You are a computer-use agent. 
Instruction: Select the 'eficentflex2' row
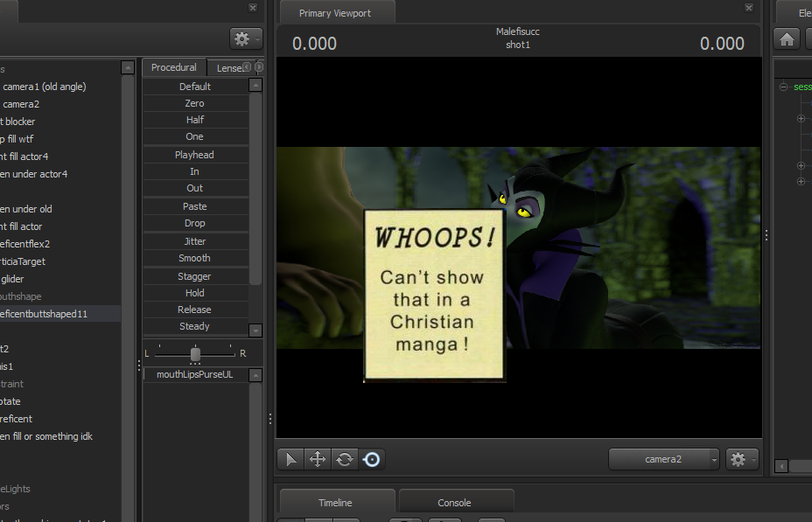point(60,244)
